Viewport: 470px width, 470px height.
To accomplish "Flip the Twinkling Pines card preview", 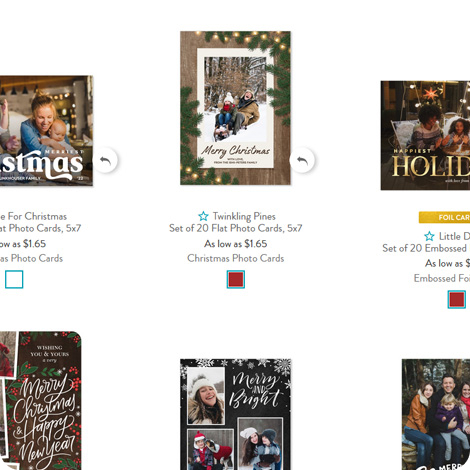I will [x=302, y=160].
